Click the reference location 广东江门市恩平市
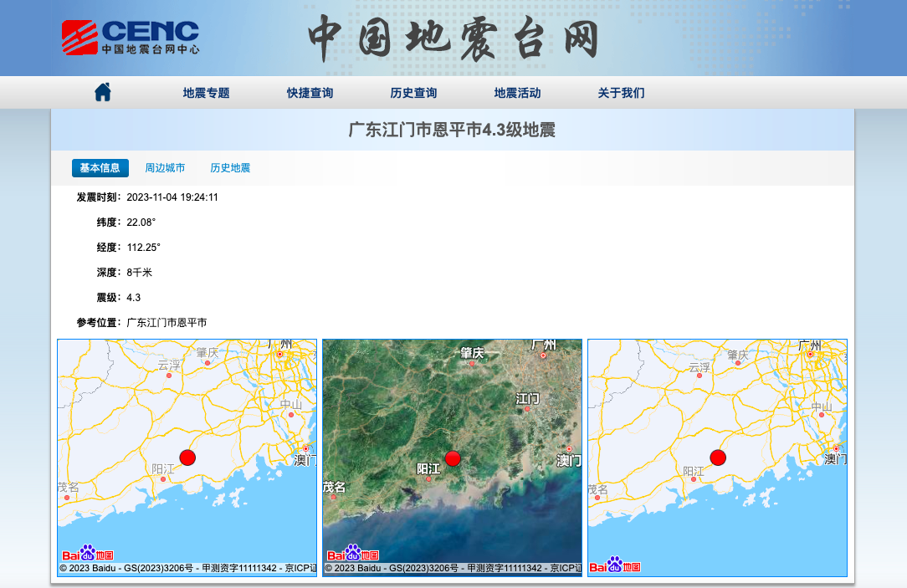 pyautogui.click(x=167, y=323)
